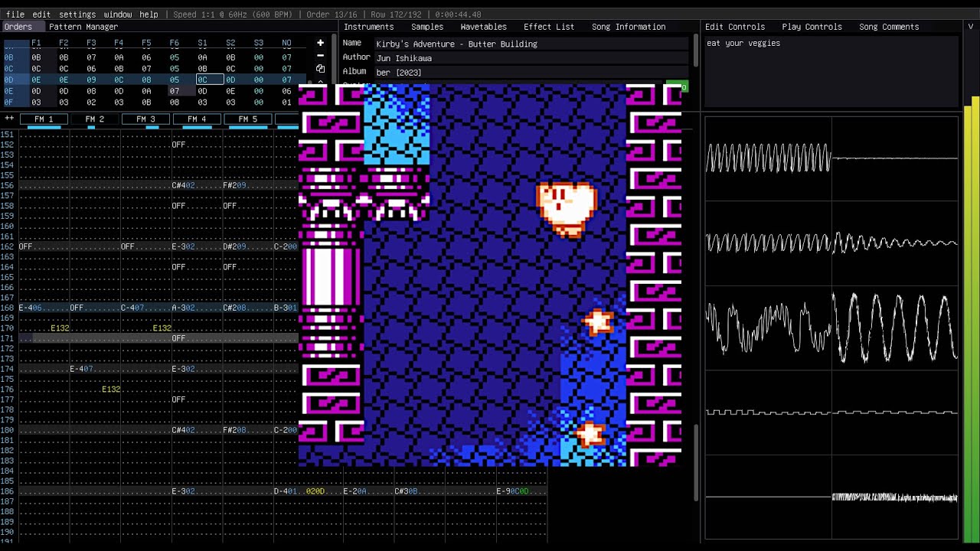Viewport: 980px width, 551px height.
Task: Click the F1 column header in orders
Action: tap(36, 44)
